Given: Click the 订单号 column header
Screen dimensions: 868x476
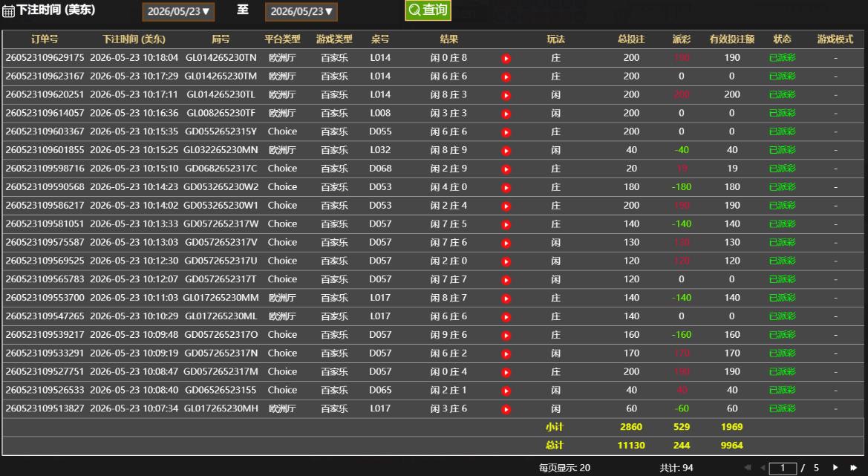Looking at the screenshot, I should (45, 39).
